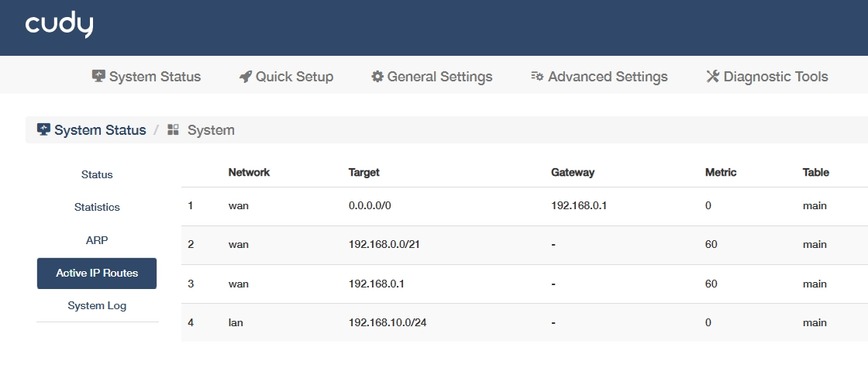
Task: Click the System Status monitor icon in navbar
Action: point(98,76)
